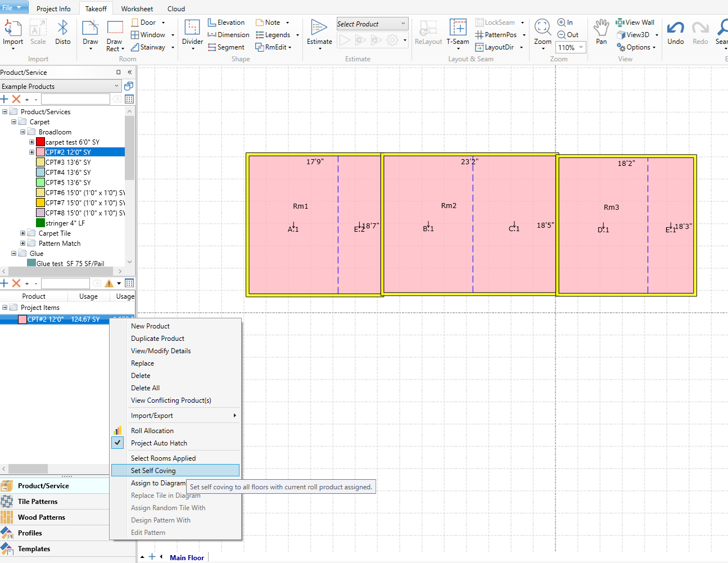
Task: Collapse the Broadloom tree folder
Action: coord(23,132)
